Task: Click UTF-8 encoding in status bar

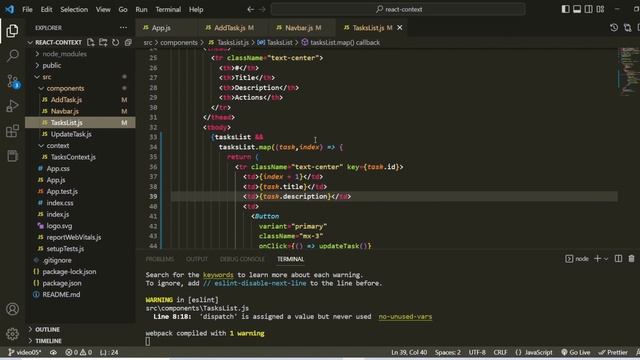Action: coord(477,352)
